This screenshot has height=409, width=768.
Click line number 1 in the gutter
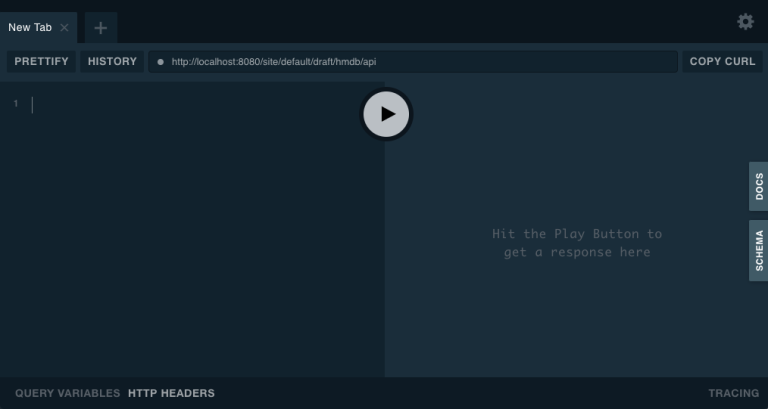tap(16, 104)
